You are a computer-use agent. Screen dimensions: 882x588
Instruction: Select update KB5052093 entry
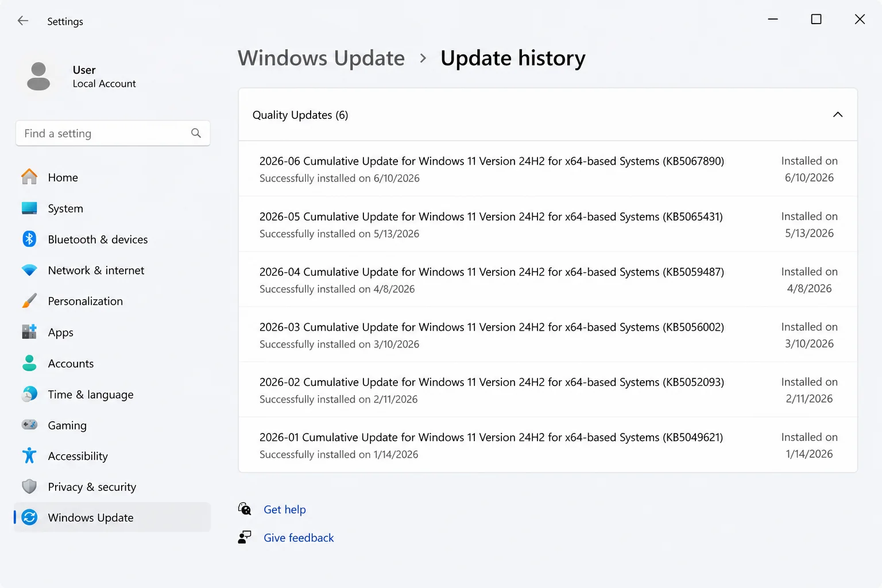pos(548,389)
